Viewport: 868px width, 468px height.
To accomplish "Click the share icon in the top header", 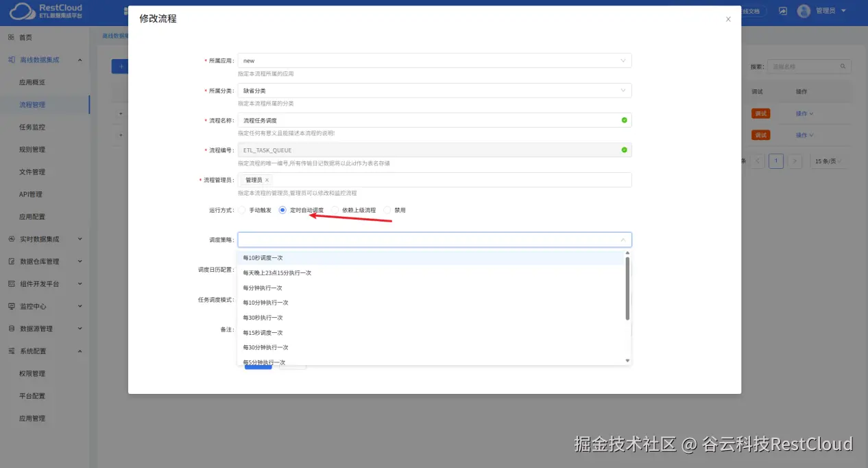I will click(782, 10).
